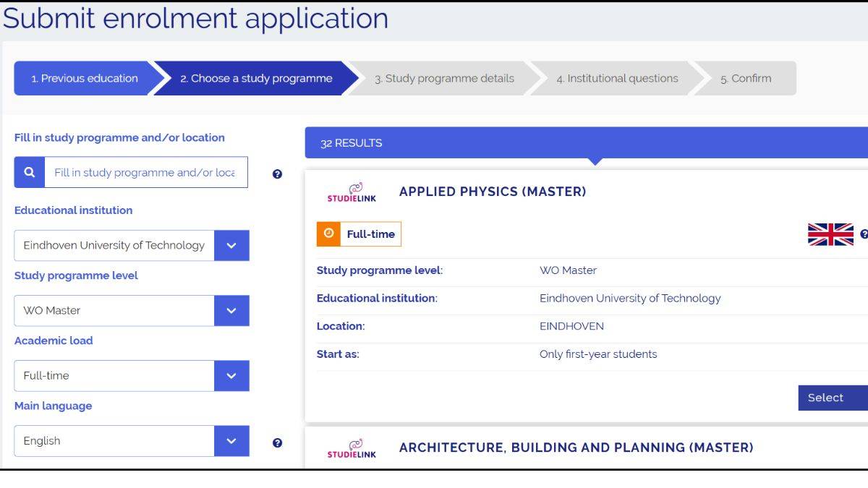Click the Studielink logo on the Architecture card
The height and width of the screenshot is (488, 868).
click(352, 448)
